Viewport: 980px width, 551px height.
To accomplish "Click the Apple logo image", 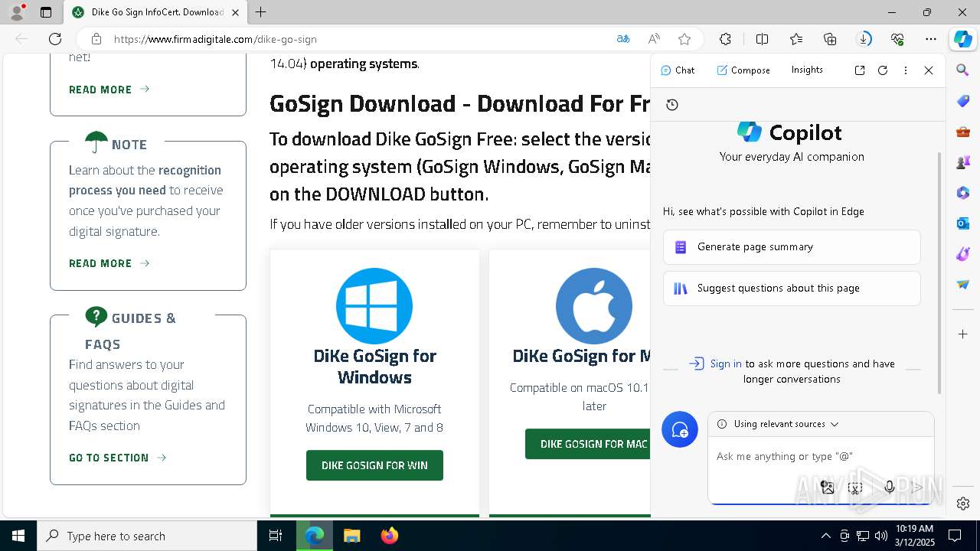I will [594, 306].
